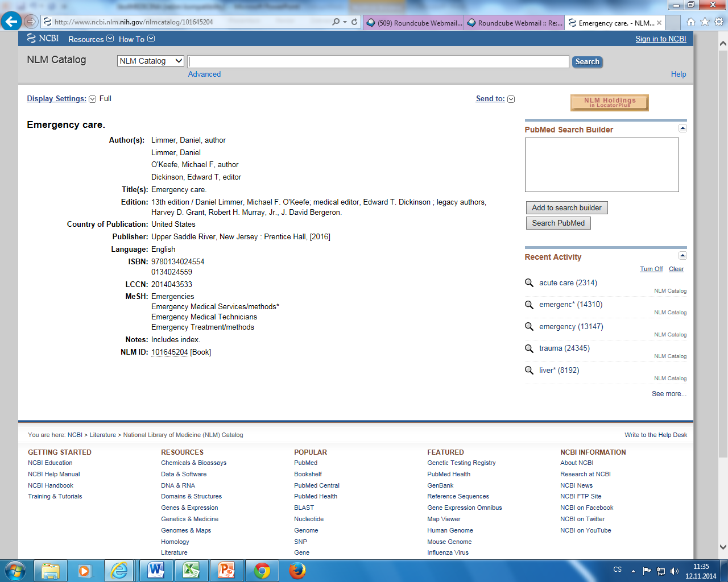Click the volume speaker tray icon
Screen dimensions: 728x582
click(675, 571)
